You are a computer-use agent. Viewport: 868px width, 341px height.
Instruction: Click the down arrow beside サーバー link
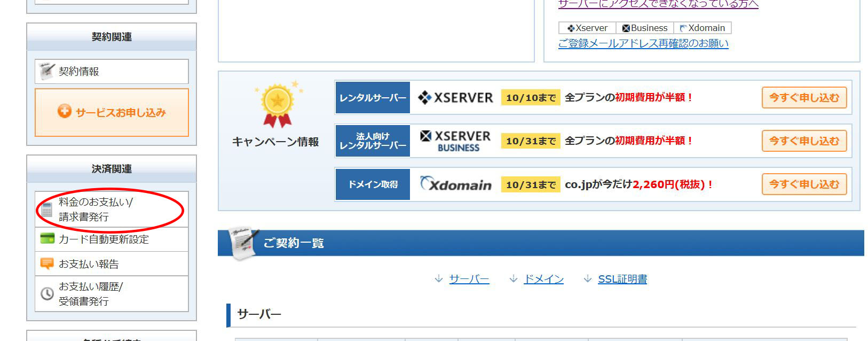(439, 279)
